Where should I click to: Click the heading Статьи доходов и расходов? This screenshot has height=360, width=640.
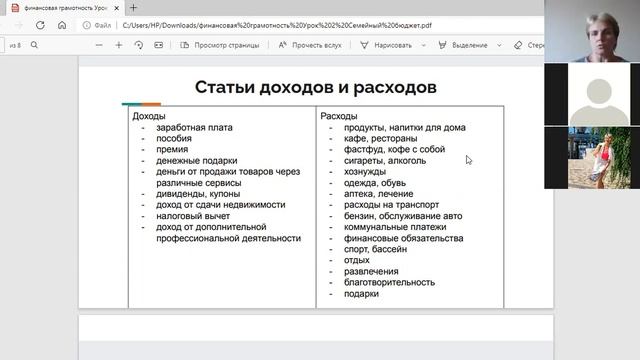tap(316, 87)
